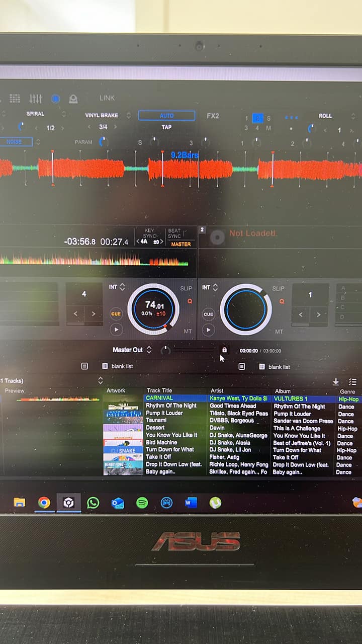Adjust the Master Out recording level knob
Image resolution: width=362 pixels, height=644 pixels.
click(x=165, y=350)
